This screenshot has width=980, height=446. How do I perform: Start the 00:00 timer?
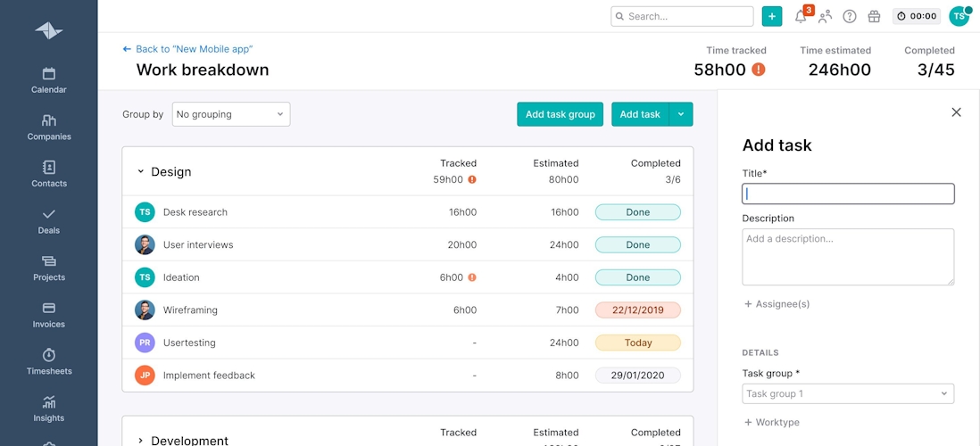916,16
